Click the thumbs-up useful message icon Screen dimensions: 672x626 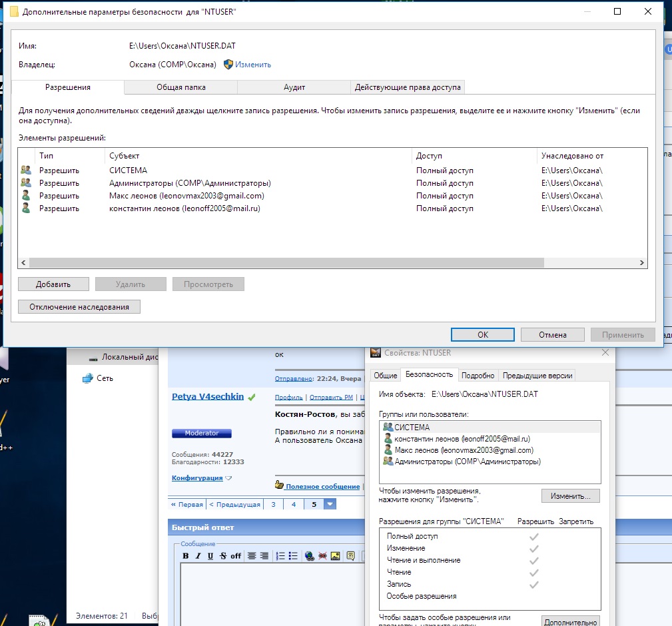(x=280, y=485)
